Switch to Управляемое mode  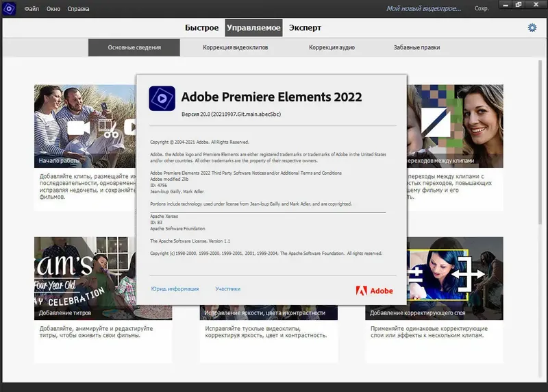tap(253, 27)
